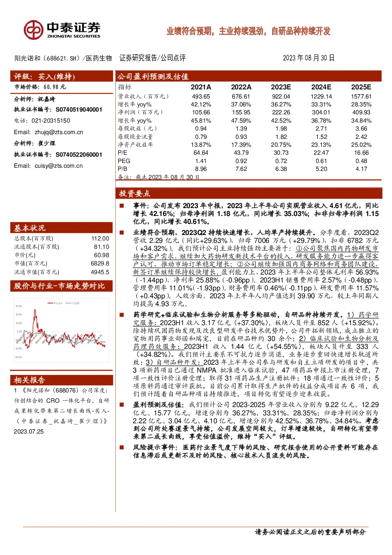Click the 每股收益（元）row label
The width and height of the screenshot is (392, 555).
click(x=138, y=129)
